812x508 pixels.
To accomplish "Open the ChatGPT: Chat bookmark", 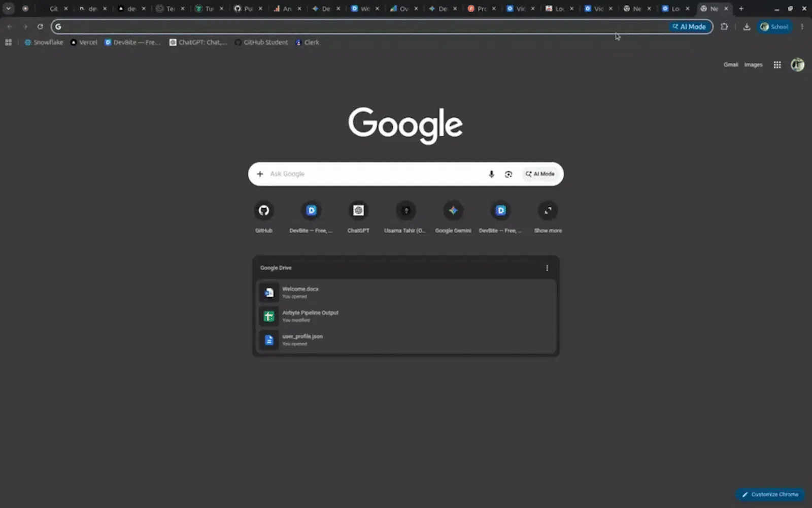I will [x=198, y=42].
